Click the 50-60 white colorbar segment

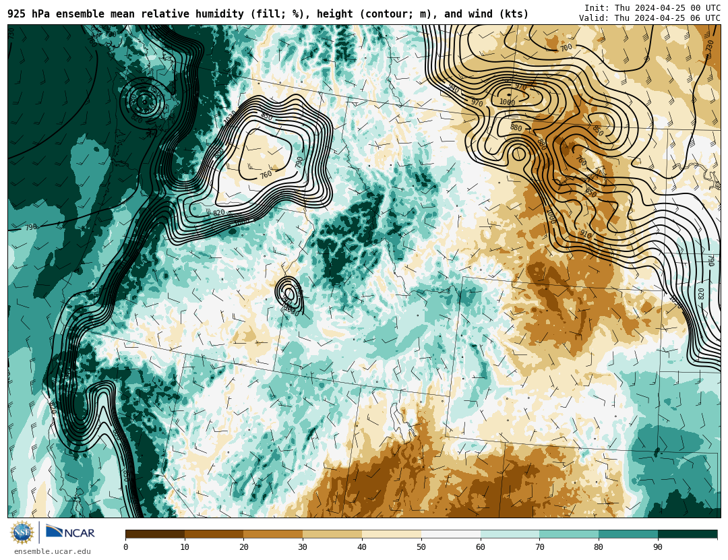(x=451, y=534)
